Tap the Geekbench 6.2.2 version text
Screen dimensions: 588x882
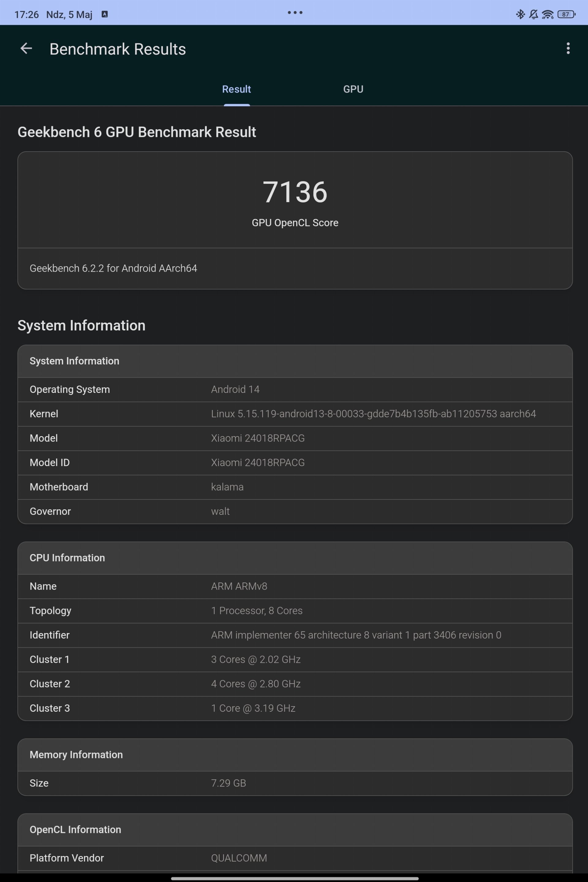pyautogui.click(x=113, y=268)
